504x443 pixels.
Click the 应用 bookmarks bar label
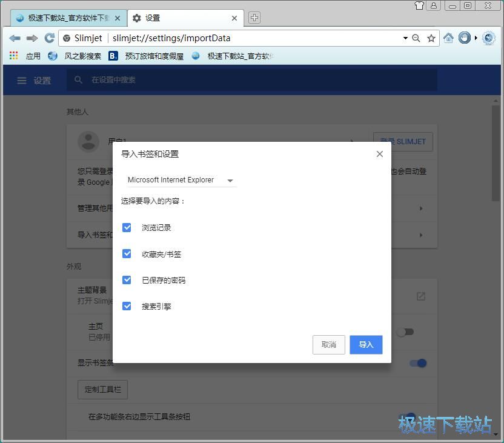tap(33, 56)
